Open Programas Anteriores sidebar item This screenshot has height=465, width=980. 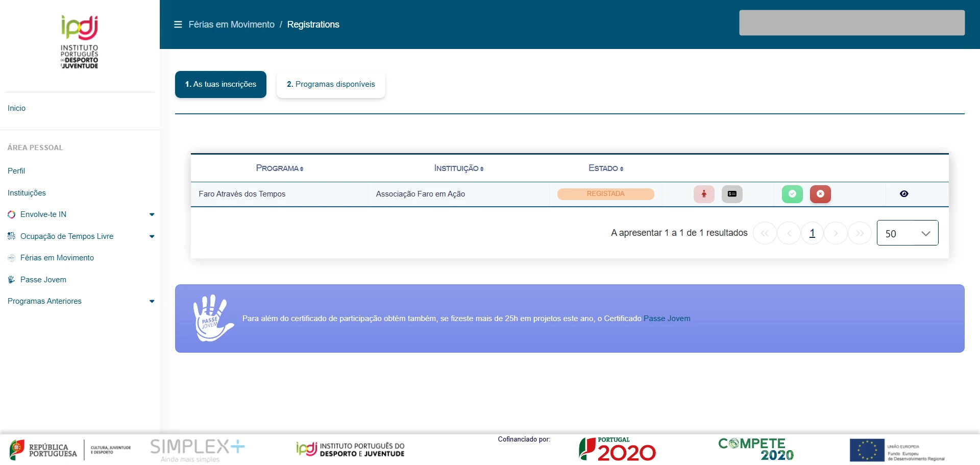tap(44, 301)
